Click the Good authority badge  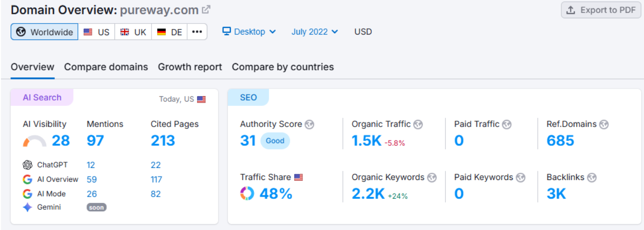point(275,141)
